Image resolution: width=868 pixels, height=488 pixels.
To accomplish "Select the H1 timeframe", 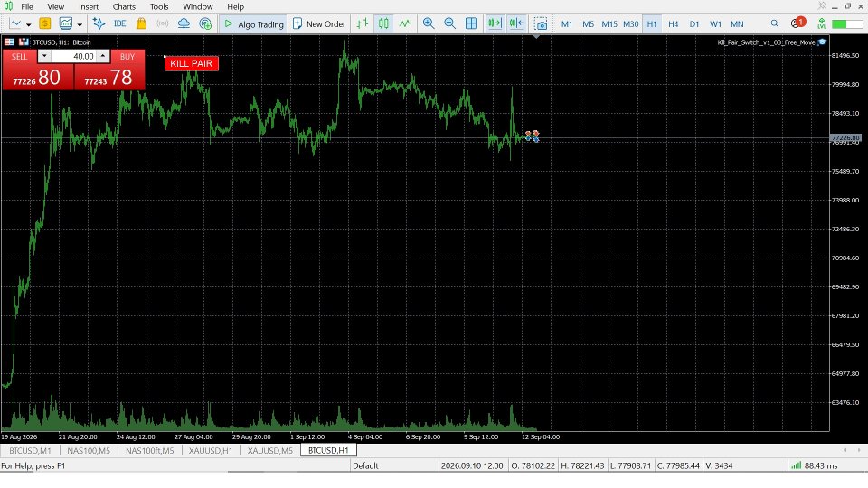I will pos(652,24).
